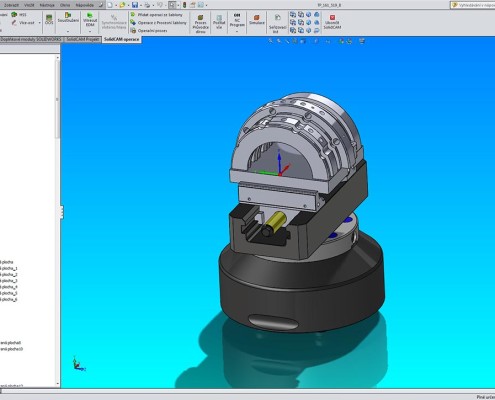
Task: Click the Vytvořit EDM button
Action: point(90,19)
